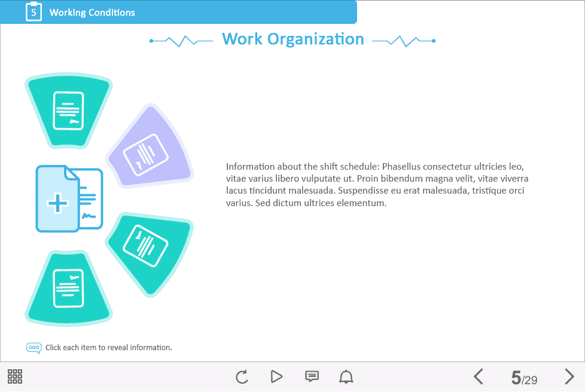The width and height of the screenshot is (585, 392).
Task: Click the shift schedule information paragraph
Action: (377, 185)
